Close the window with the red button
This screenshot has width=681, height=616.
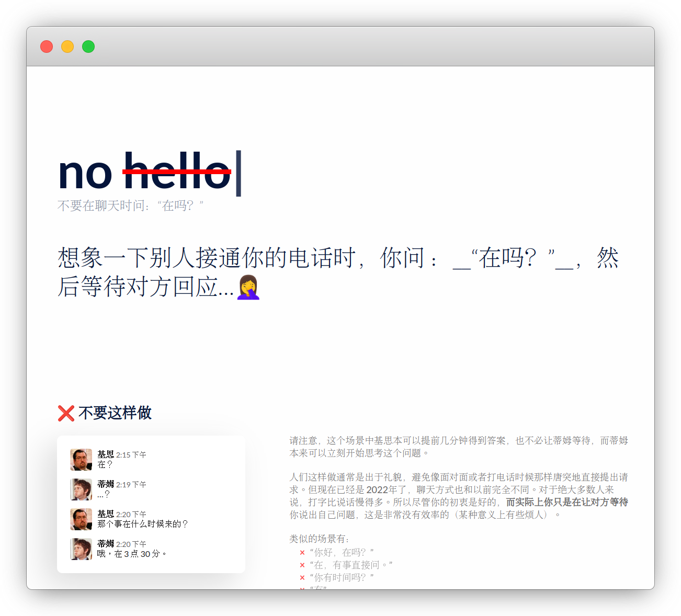click(x=47, y=47)
